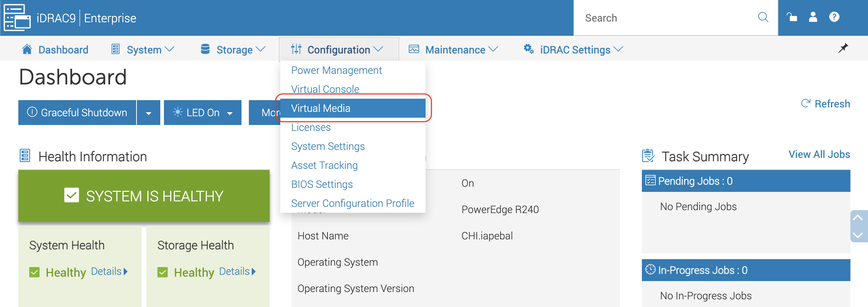868x307 pixels.
Task: Click the Task Summary clipboard icon
Action: coord(648,156)
